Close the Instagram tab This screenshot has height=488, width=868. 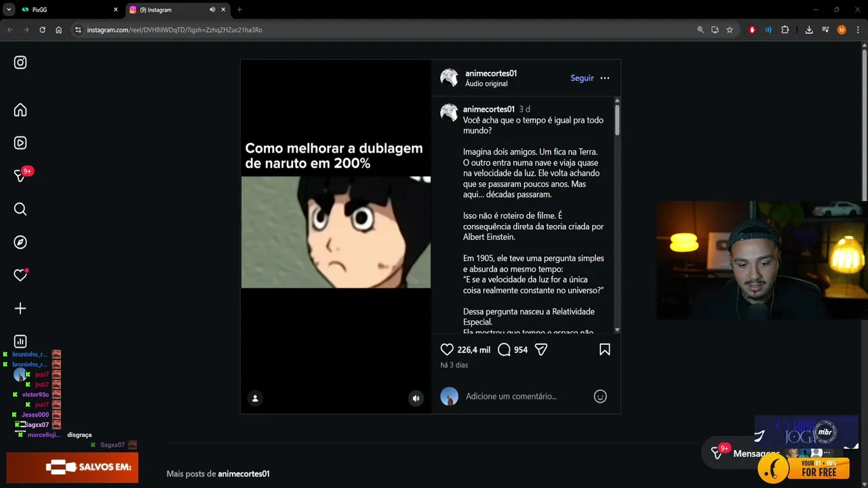[x=223, y=9]
